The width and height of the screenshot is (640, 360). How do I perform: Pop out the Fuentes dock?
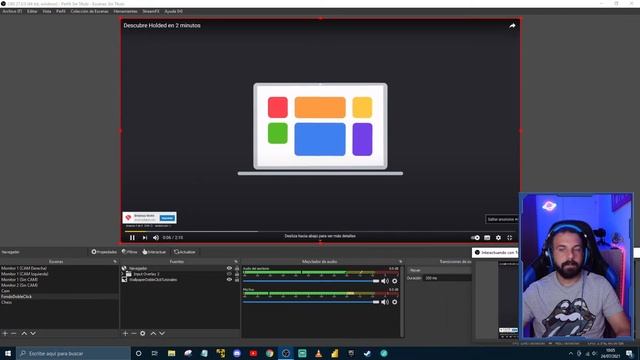[236, 262]
